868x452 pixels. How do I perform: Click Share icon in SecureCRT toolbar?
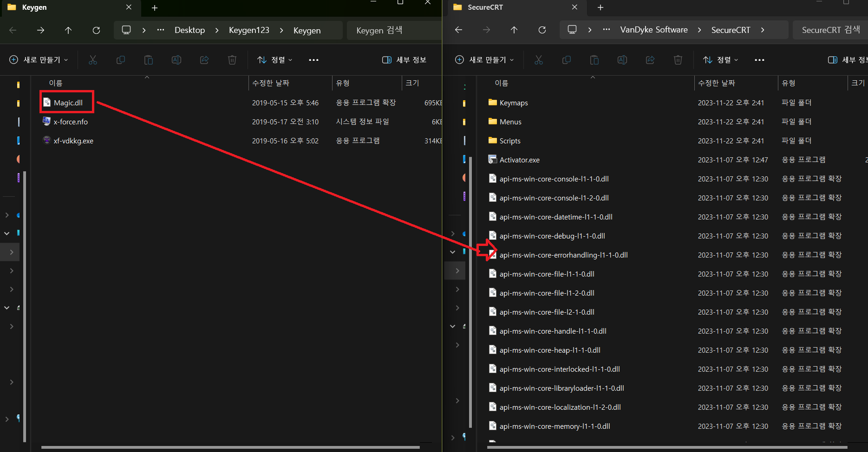pos(650,60)
